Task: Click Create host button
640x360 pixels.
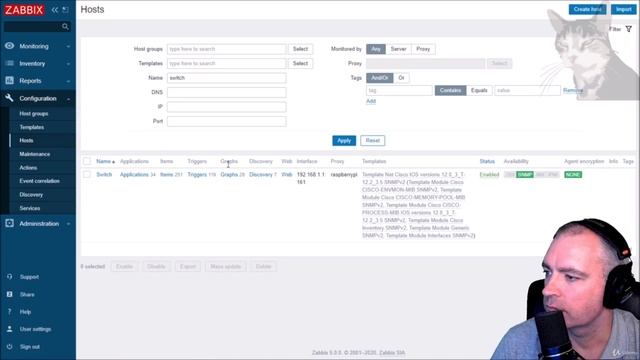Action: [x=587, y=9]
